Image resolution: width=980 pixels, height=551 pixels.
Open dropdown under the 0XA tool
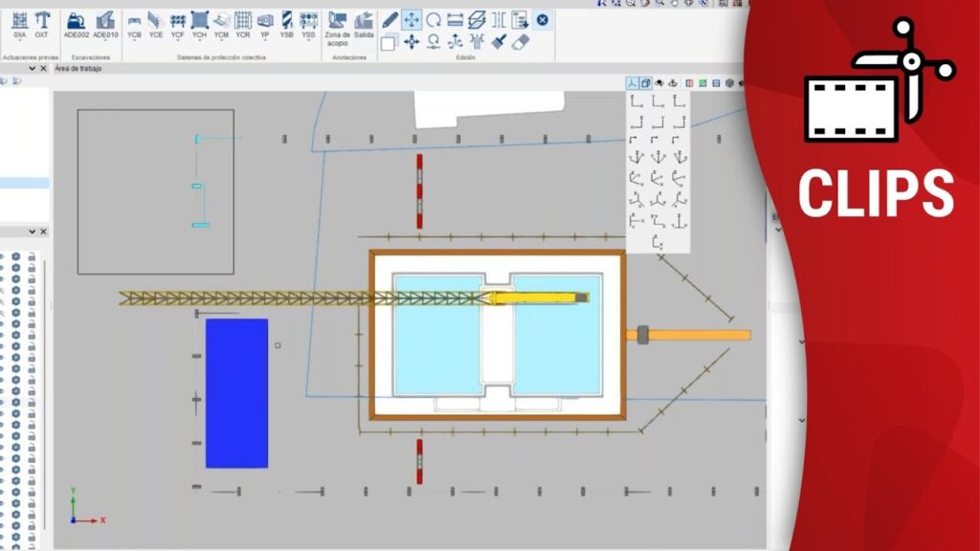[19, 42]
